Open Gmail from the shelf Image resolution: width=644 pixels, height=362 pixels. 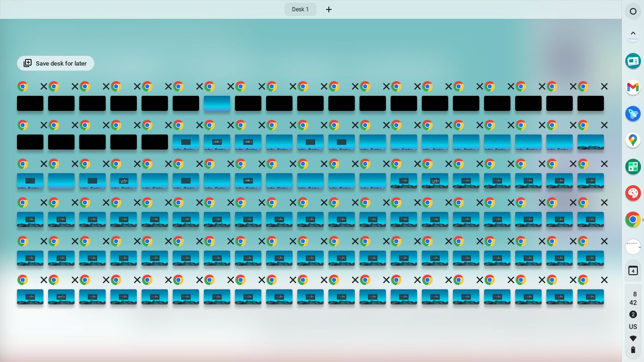633,87
